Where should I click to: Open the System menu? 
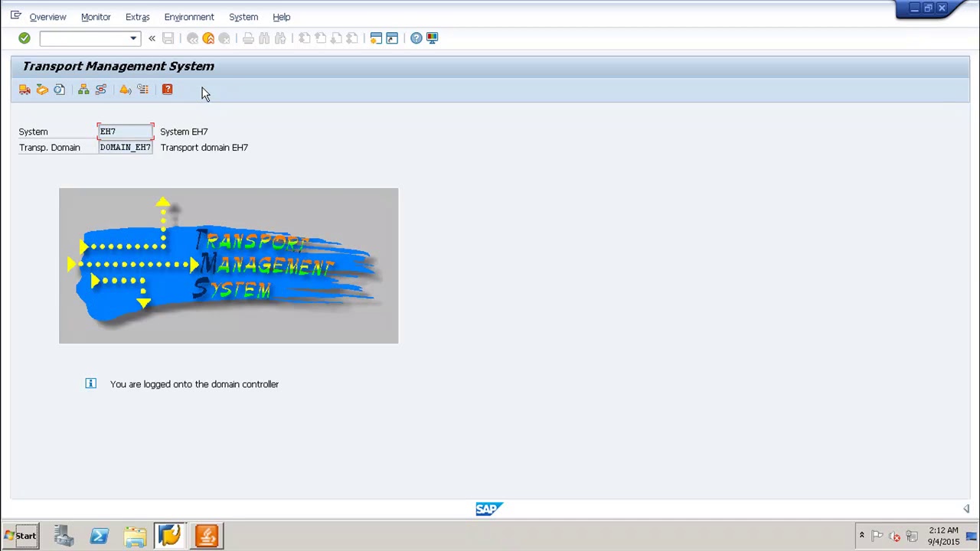243,17
